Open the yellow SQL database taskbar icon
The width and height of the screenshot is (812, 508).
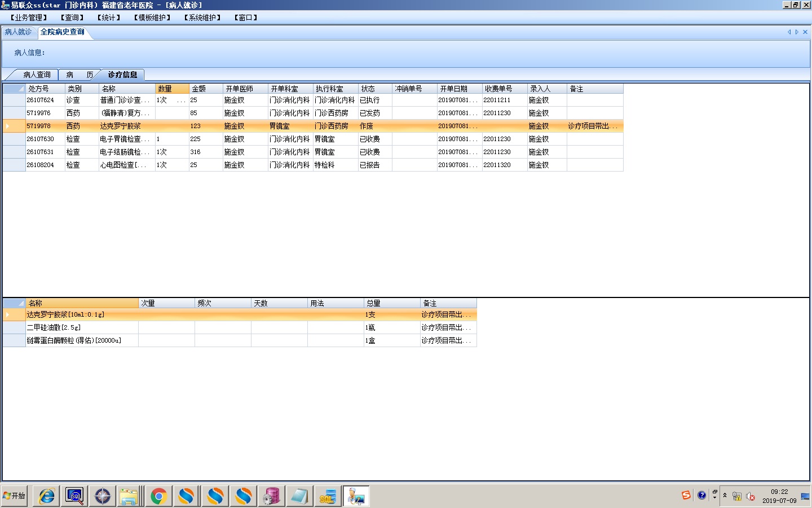point(328,496)
